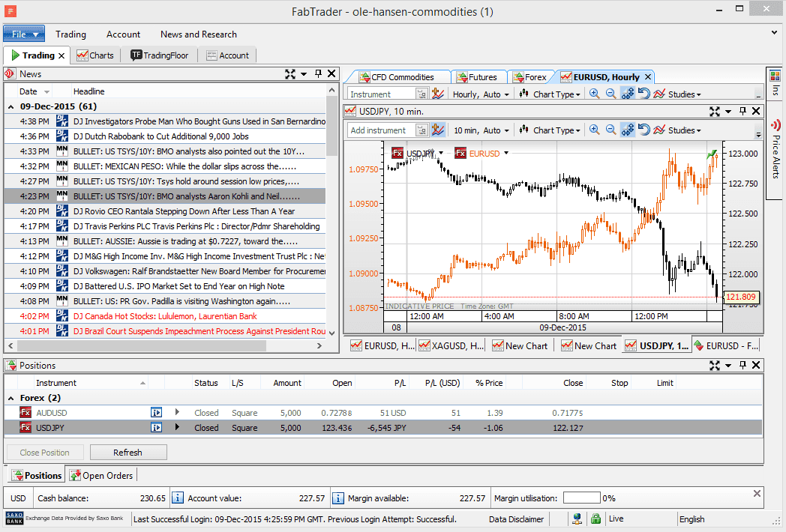
Task: Open the Instruments side panel icon
Action: point(775,76)
